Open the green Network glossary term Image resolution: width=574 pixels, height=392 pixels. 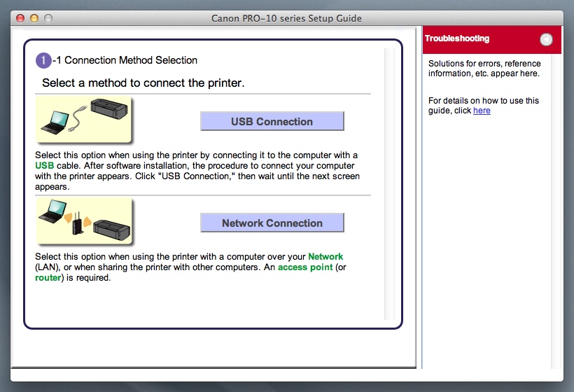tap(325, 257)
